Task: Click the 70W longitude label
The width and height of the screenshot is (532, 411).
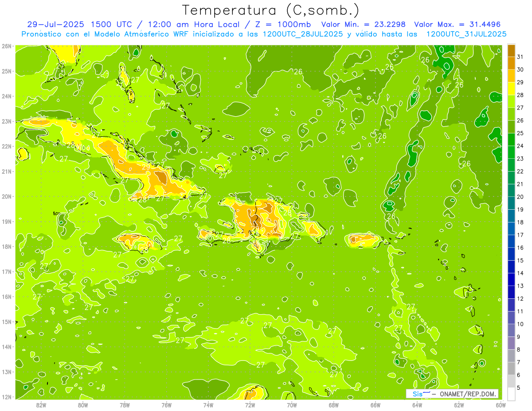Action: point(292,405)
